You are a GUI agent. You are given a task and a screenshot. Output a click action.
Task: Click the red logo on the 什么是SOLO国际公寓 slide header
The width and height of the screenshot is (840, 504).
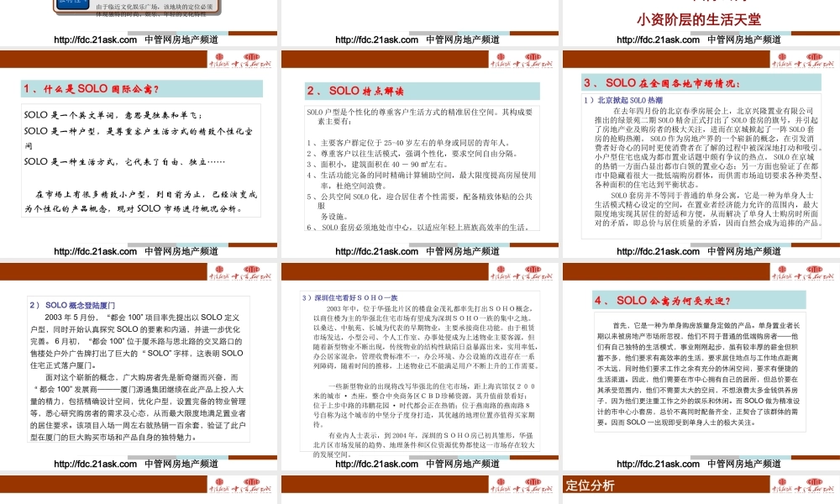pos(240,60)
